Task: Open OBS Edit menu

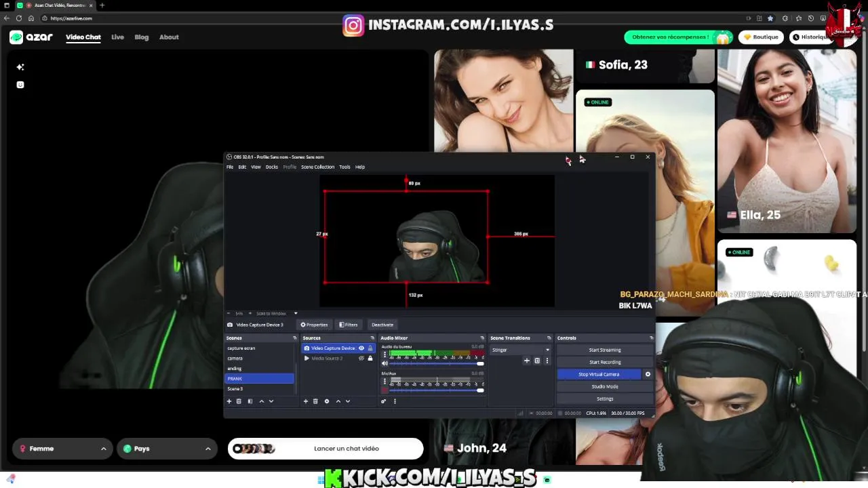Action: coord(242,167)
